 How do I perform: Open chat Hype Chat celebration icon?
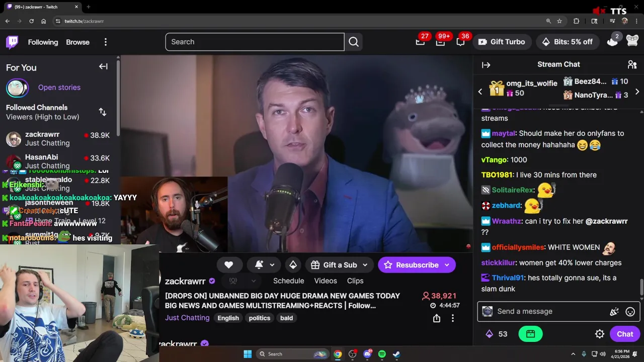[x=614, y=312]
